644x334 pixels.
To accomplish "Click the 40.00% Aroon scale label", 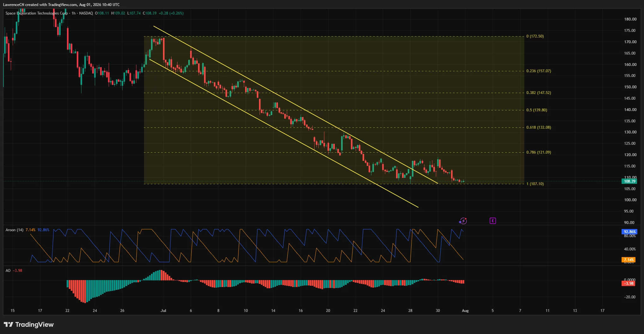I will pos(630,249).
